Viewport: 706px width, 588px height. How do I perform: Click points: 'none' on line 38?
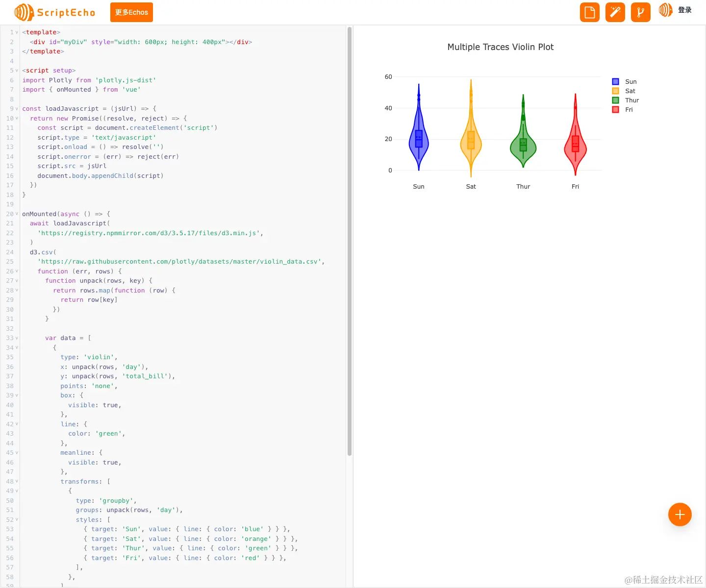pyautogui.click(x=87, y=386)
